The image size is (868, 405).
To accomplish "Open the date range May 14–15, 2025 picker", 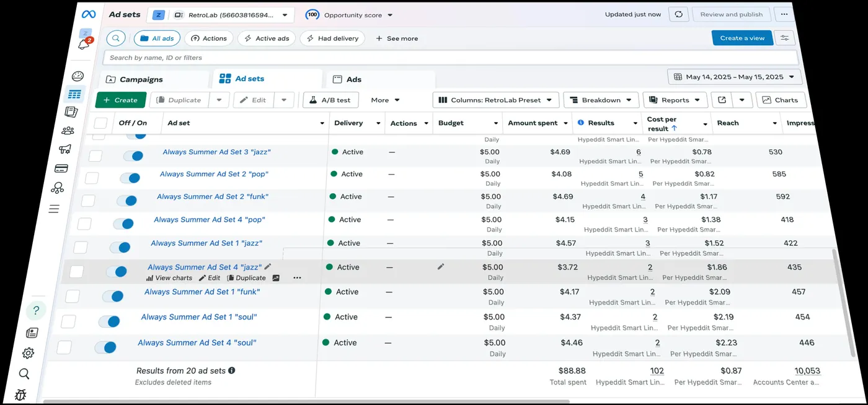I will [735, 77].
